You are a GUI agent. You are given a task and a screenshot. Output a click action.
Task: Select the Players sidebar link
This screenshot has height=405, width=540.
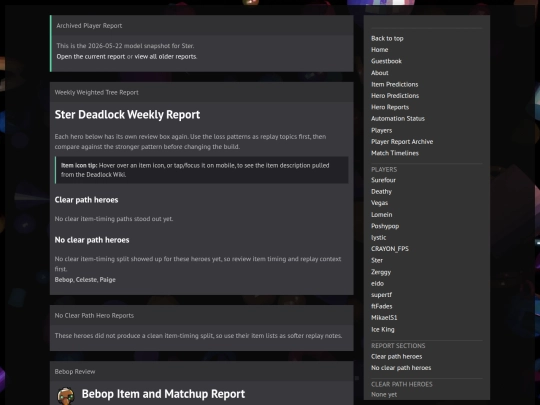click(x=382, y=130)
